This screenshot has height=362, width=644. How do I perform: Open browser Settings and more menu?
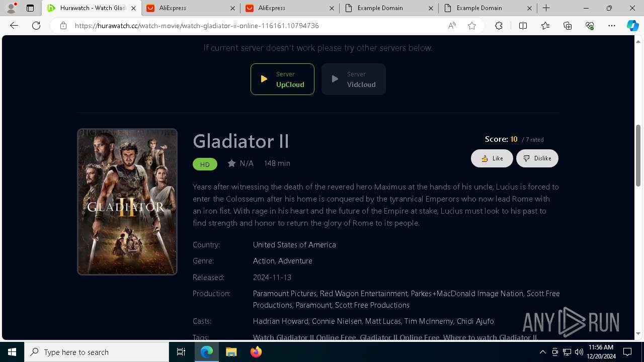pos(612,26)
